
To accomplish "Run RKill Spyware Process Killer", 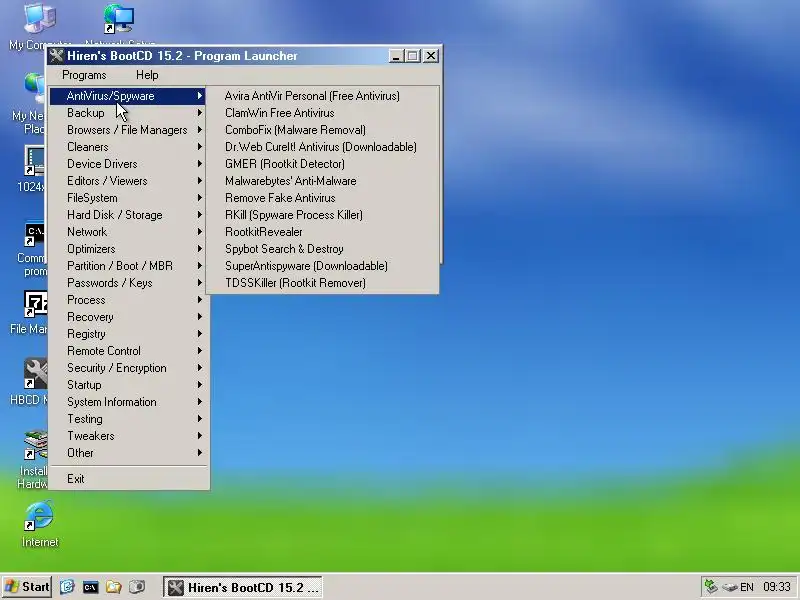I will tap(322, 215).
